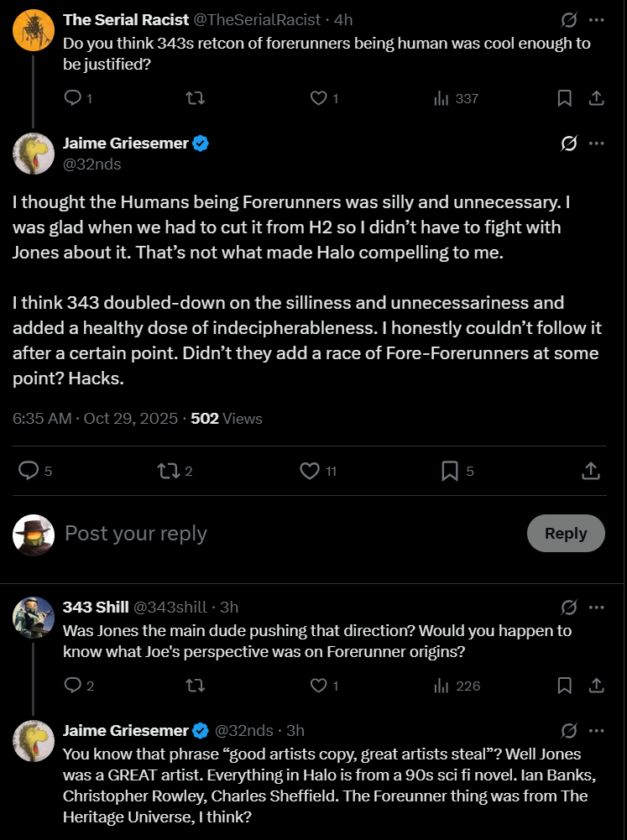
Task: Reply to The Serial Racist's post
Action: [x=73, y=98]
